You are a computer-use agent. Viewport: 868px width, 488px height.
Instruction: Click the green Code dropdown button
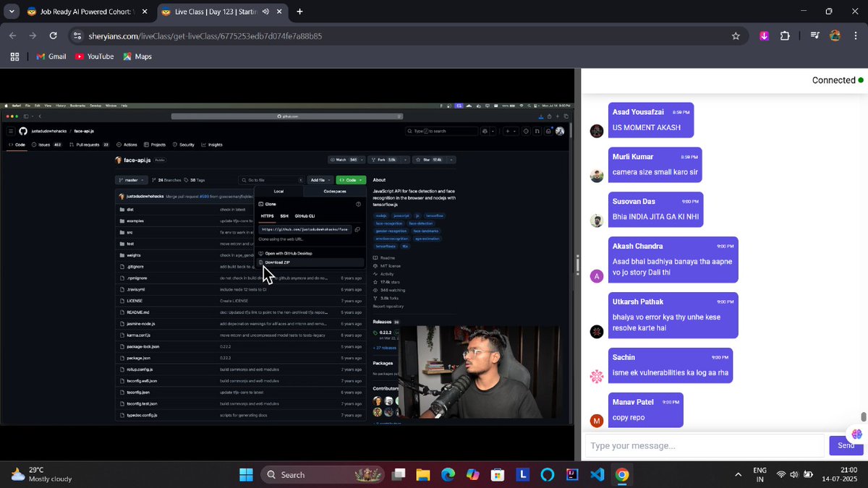tap(351, 180)
